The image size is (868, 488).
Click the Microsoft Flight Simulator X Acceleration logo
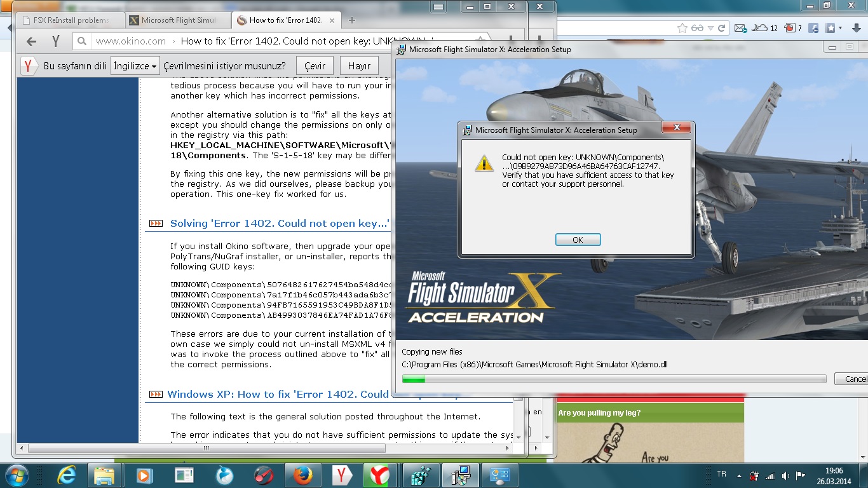(484, 298)
